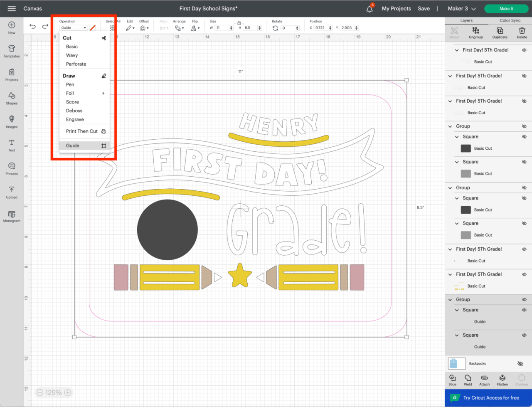Open the Operation dropdown
This screenshot has height=407, width=532.
click(x=74, y=27)
